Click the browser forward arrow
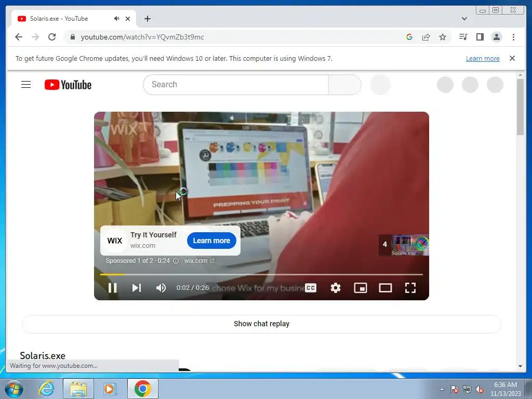The image size is (532, 399). [x=35, y=37]
